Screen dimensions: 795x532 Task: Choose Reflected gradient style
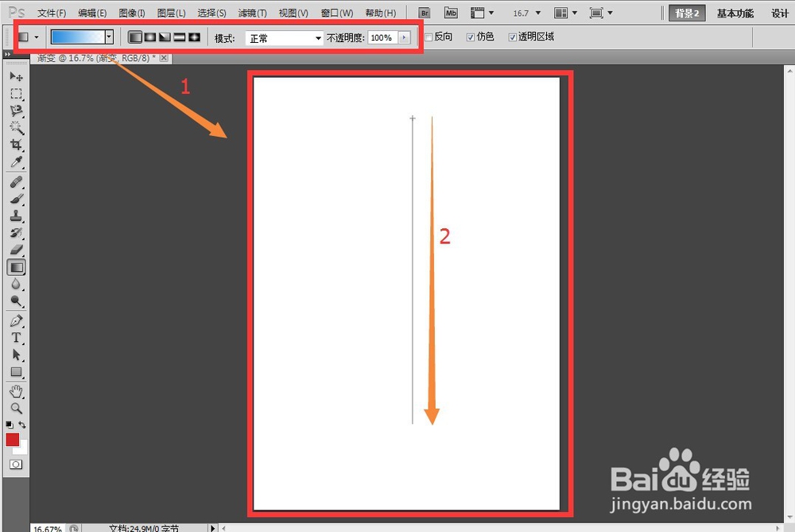[180, 37]
